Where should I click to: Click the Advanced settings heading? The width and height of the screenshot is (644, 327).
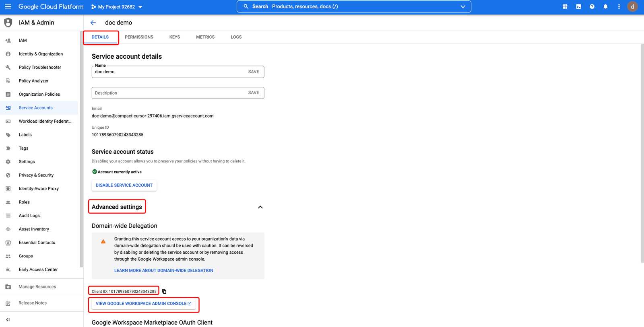pyautogui.click(x=117, y=207)
